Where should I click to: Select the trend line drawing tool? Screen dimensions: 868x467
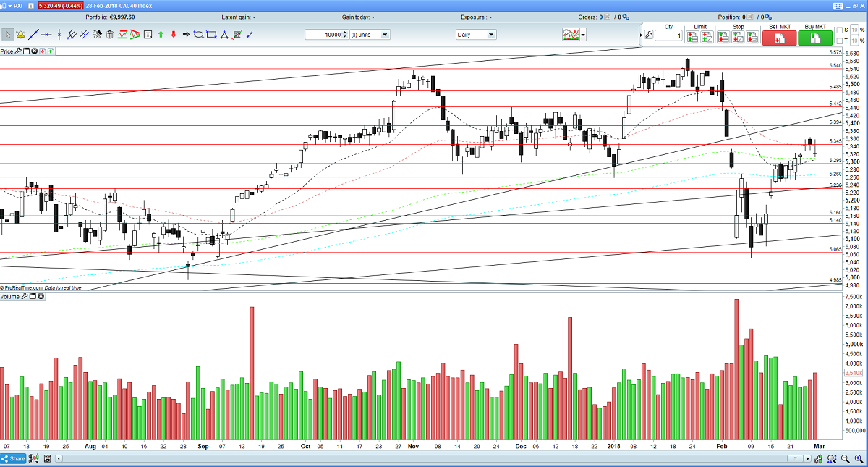pos(33,35)
